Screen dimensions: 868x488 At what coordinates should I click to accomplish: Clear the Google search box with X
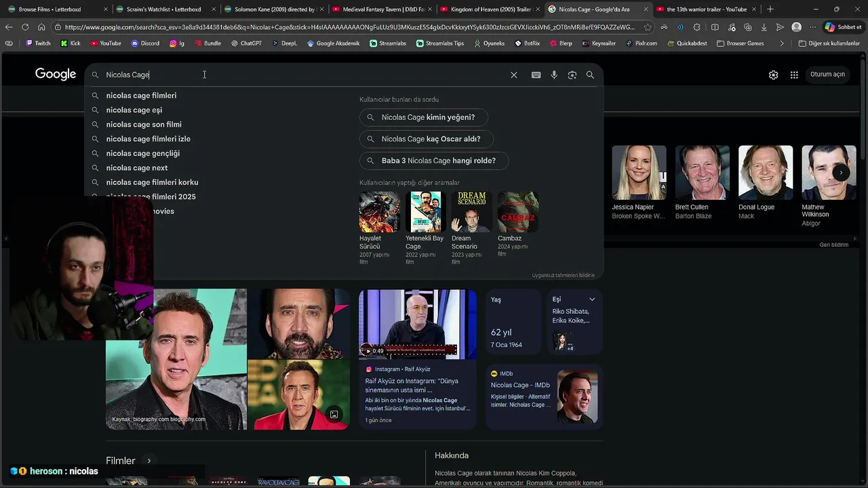click(x=514, y=75)
